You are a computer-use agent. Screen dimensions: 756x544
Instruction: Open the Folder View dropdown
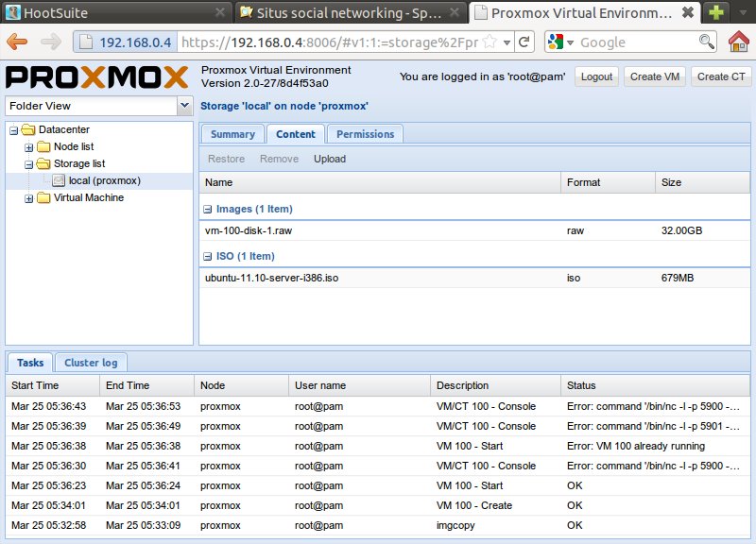pos(184,106)
